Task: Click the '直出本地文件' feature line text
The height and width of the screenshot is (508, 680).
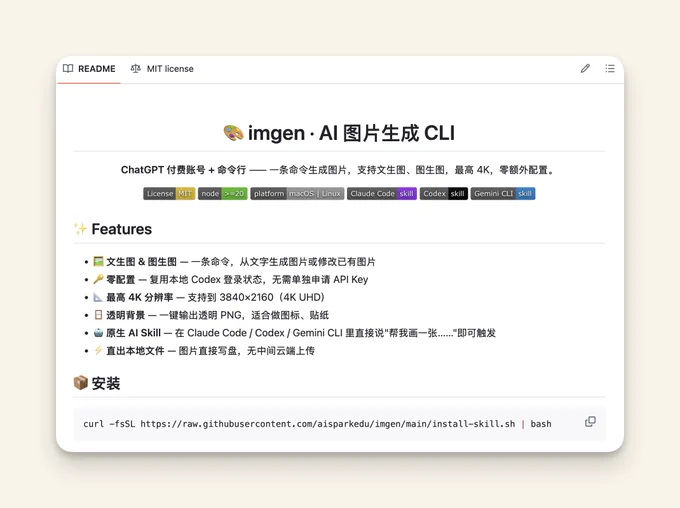Action: (210, 351)
